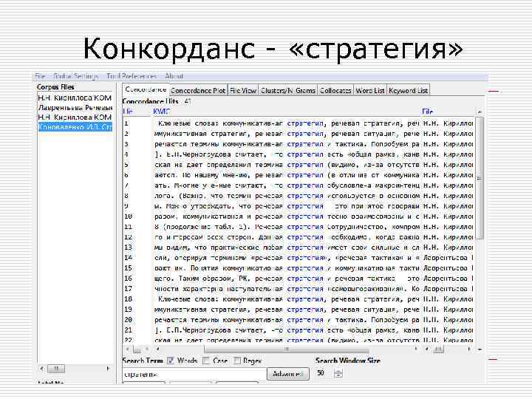Adjust the Search Window Size stepper
This screenshot has width=532, height=399.
coord(338,374)
